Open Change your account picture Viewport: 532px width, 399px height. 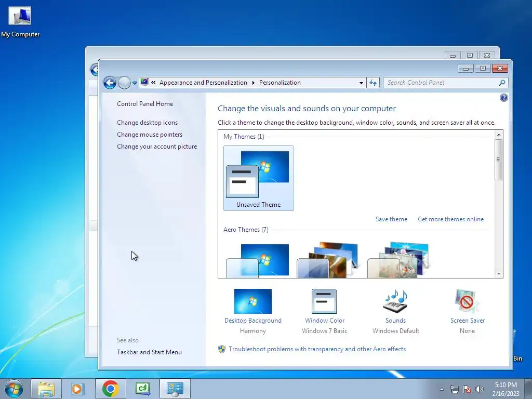157,146
